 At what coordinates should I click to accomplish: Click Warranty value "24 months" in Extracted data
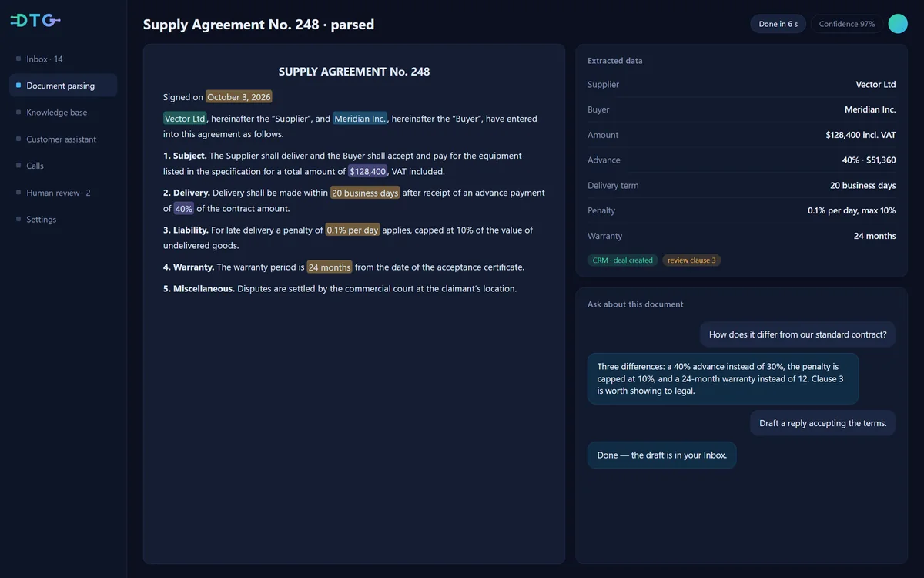(875, 236)
